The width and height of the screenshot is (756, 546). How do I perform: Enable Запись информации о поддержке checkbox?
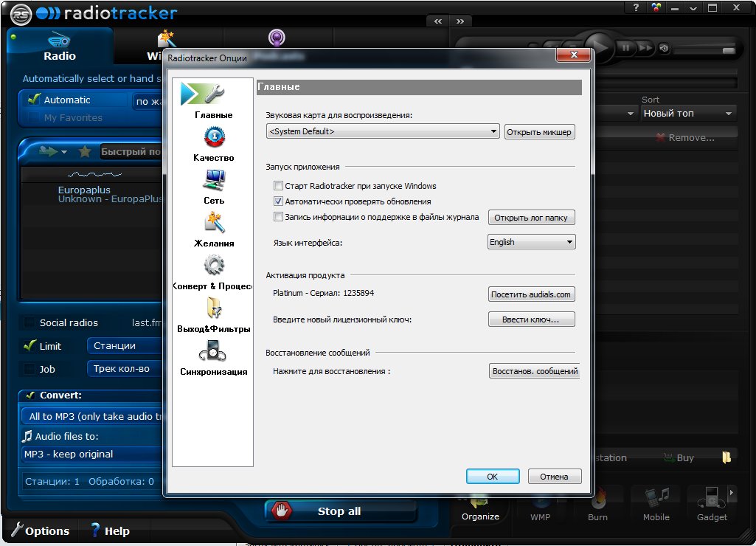[278, 217]
